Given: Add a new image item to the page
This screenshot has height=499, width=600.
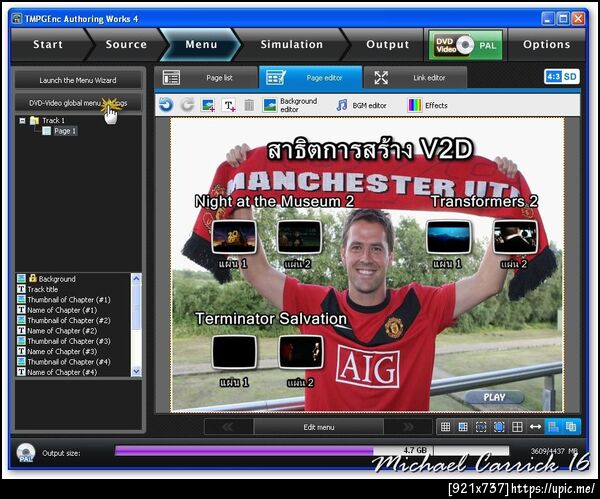Looking at the screenshot, I should [x=208, y=105].
